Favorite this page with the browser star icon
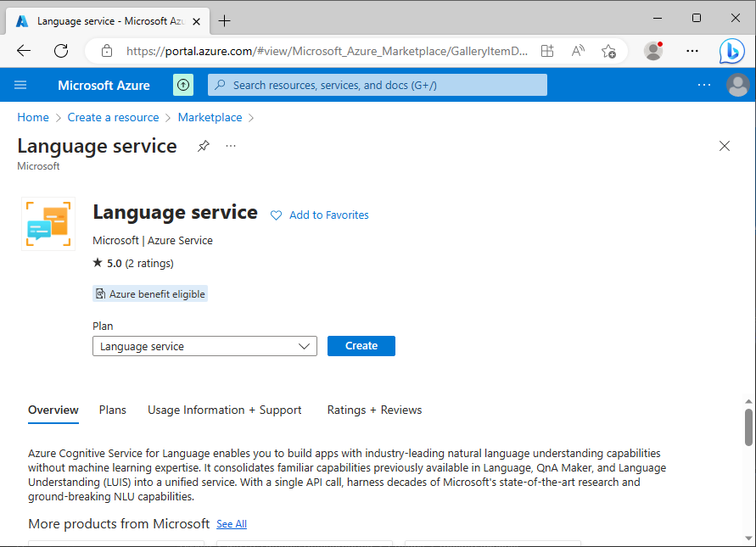The width and height of the screenshot is (756, 547). coord(609,51)
